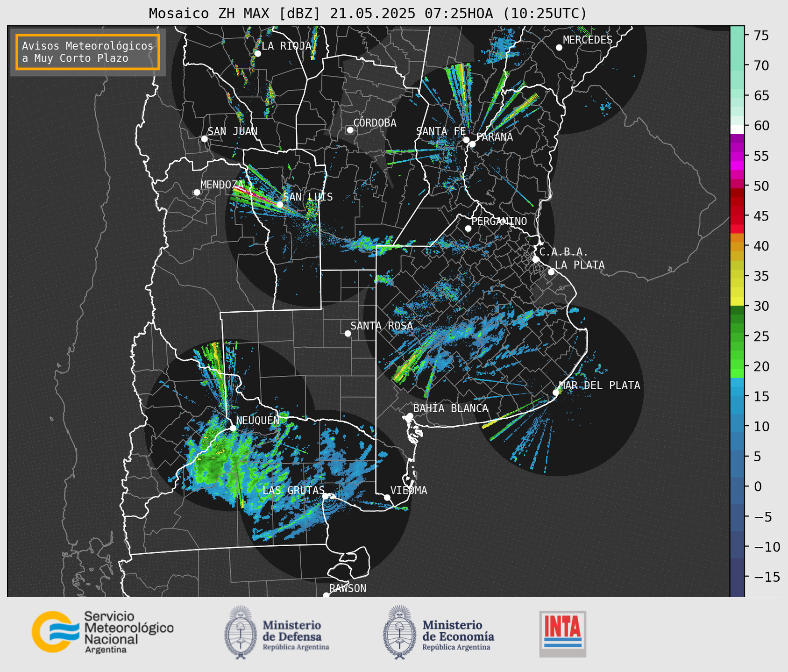The height and width of the screenshot is (672, 788).
Task: Click the LA PLATA city marker dot
Action: [x=551, y=272]
